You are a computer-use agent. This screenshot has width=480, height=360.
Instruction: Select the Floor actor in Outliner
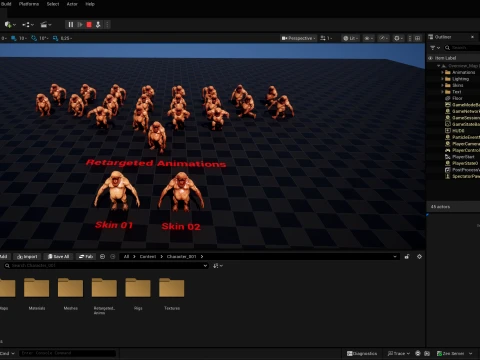[457, 98]
